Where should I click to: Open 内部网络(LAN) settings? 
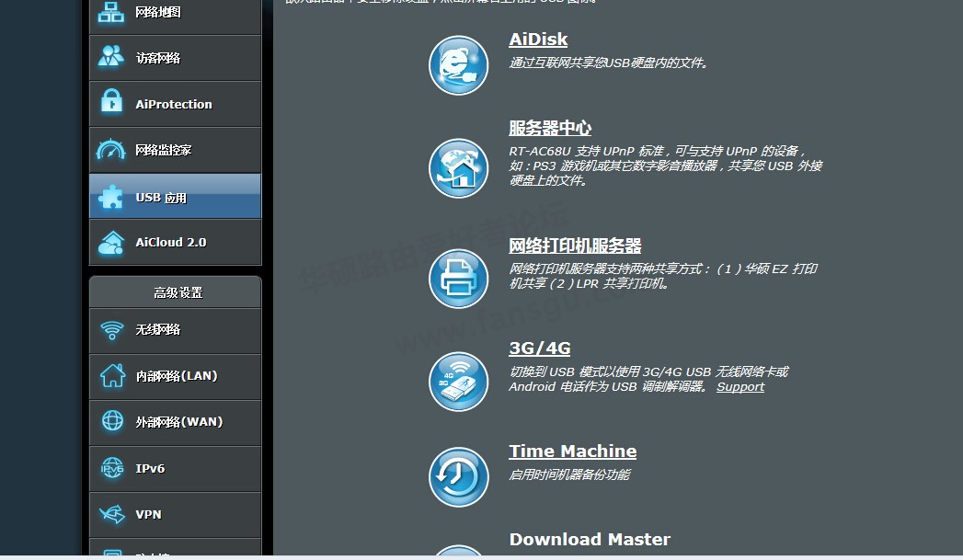[x=175, y=377]
